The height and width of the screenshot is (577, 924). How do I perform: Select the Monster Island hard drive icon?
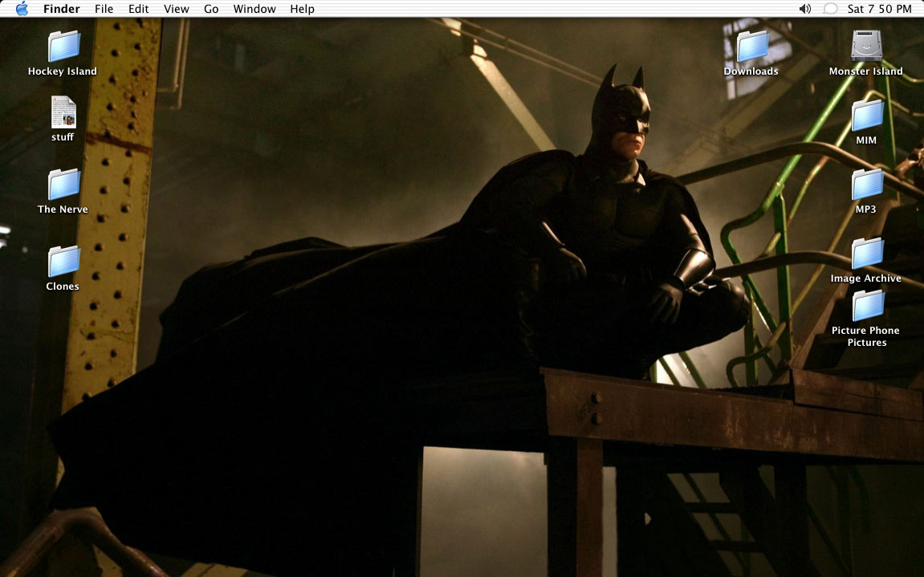pos(866,46)
